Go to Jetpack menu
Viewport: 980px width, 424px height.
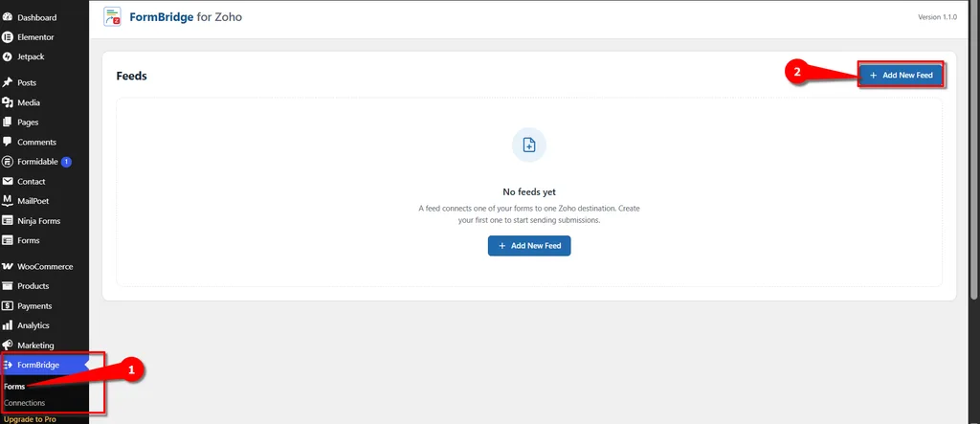[x=31, y=56]
